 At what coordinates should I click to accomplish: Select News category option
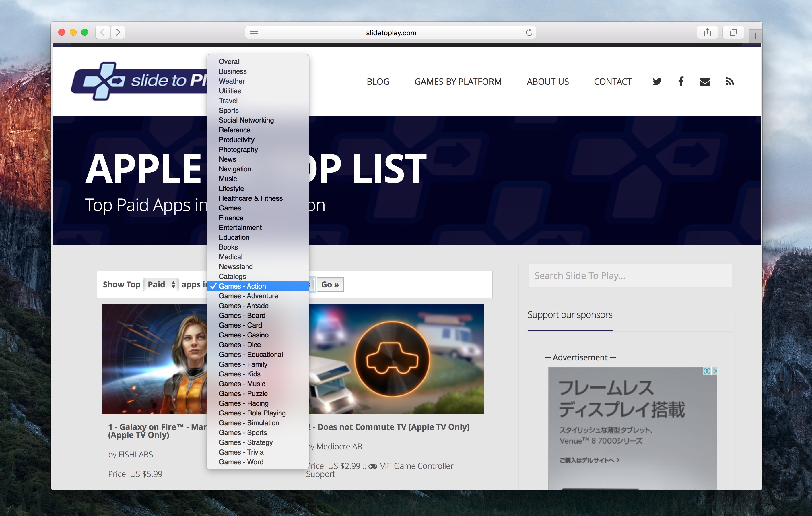coord(258,159)
